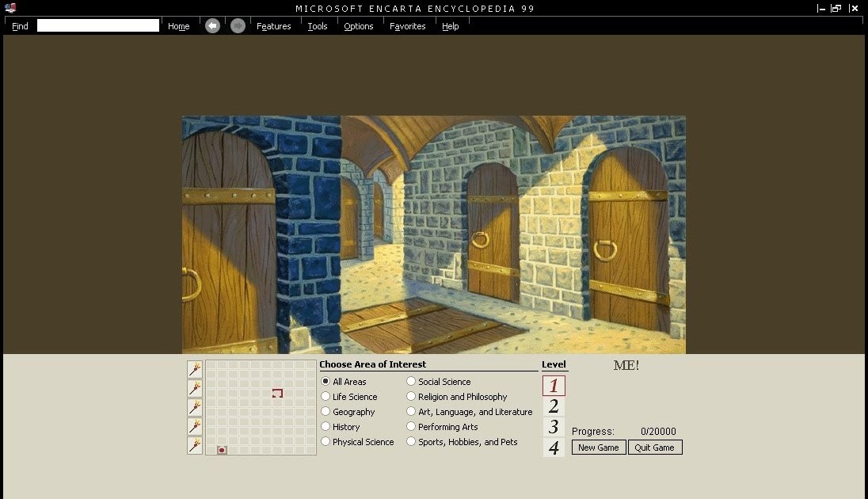Click the distant door down the corridor
This screenshot has height=499, width=868.
click(x=349, y=219)
